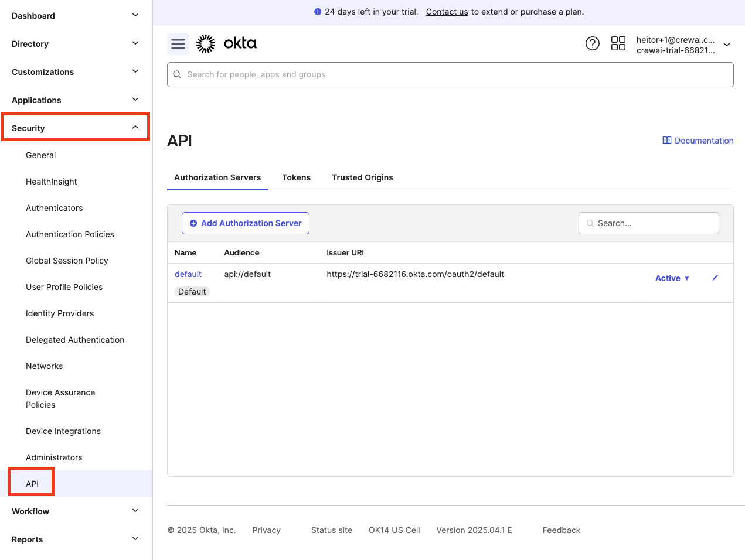Click the Okta logo
Image resolution: width=745 pixels, height=560 pixels.
coord(226,43)
